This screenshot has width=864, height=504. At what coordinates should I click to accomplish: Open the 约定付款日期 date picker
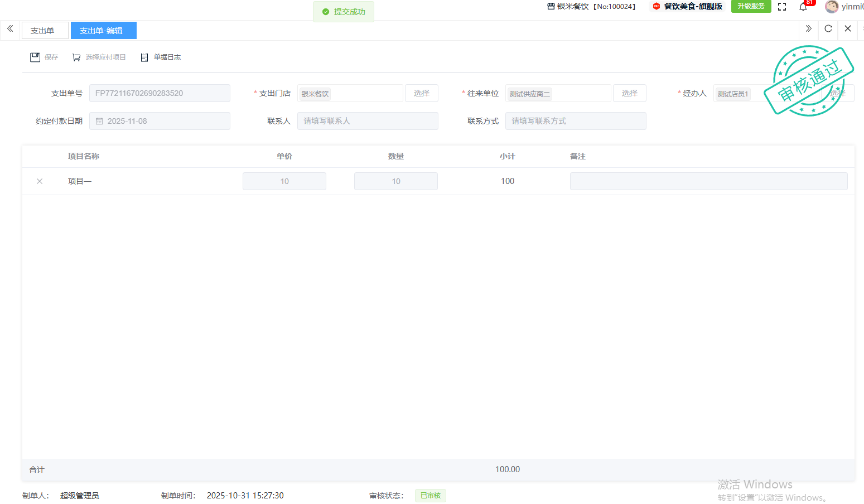click(x=160, y=121)
